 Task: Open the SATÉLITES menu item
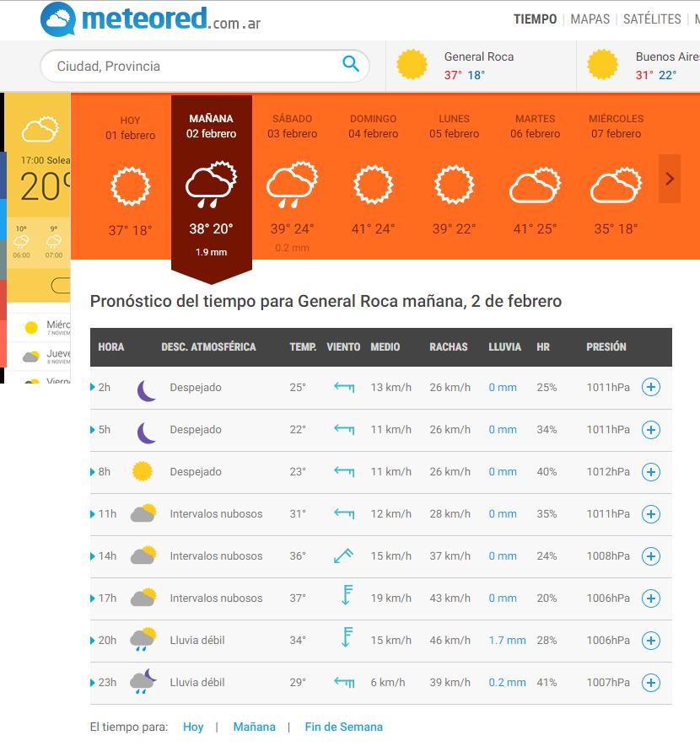pyautogui.click(x=652, y=19)
